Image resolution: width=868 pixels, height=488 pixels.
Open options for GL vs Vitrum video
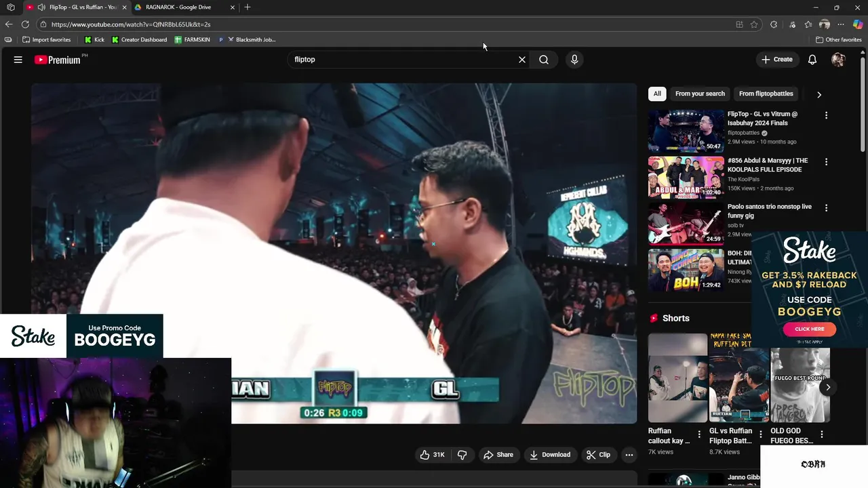(826, 115)
